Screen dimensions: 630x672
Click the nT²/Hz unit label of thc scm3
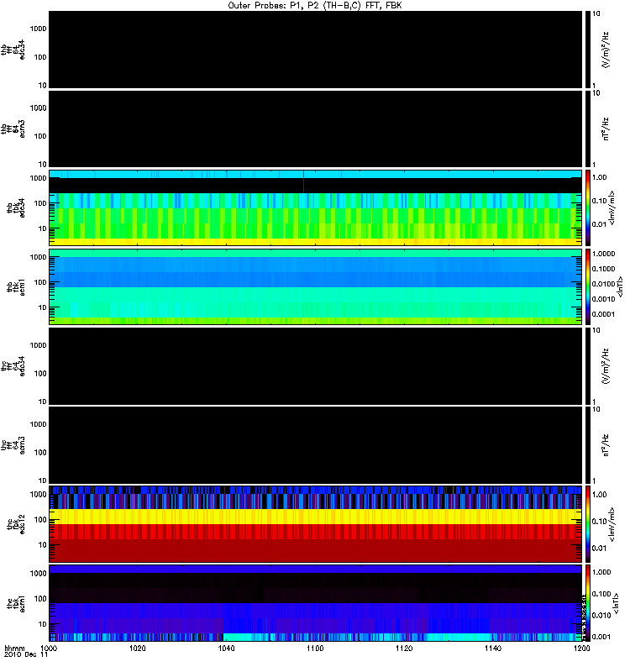click(x=605, y=445)
